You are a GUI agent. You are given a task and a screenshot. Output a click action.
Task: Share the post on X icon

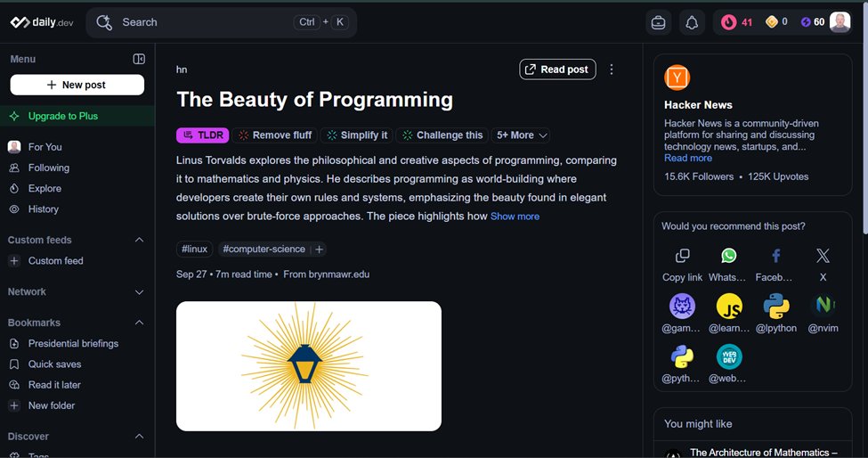point(823,256)
